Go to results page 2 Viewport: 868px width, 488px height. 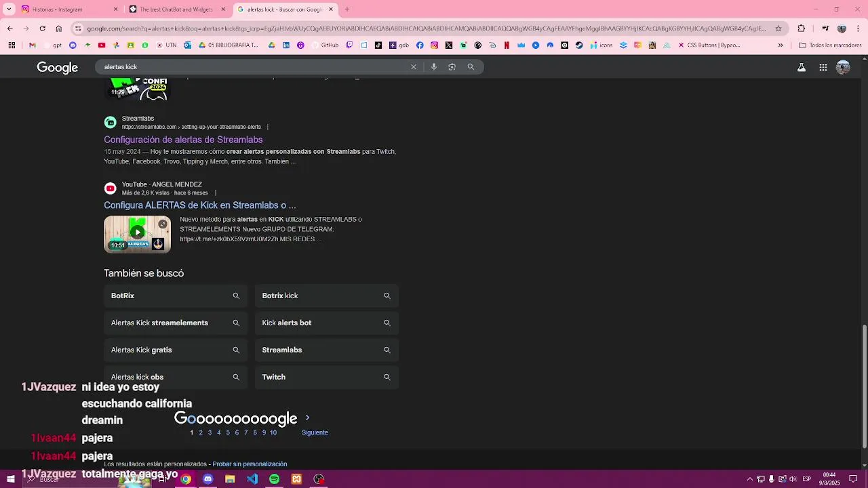tap(200, 432)
